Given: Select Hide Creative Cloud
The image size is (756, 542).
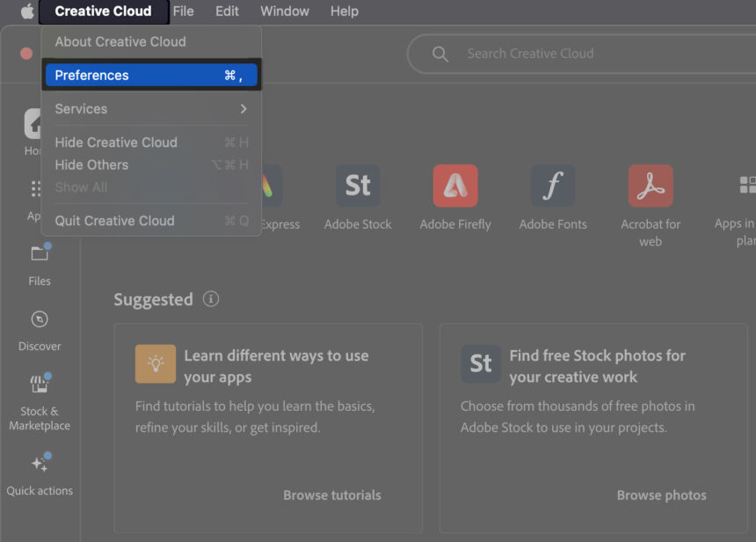Looking at the screenshot, I should pos(116,143).
